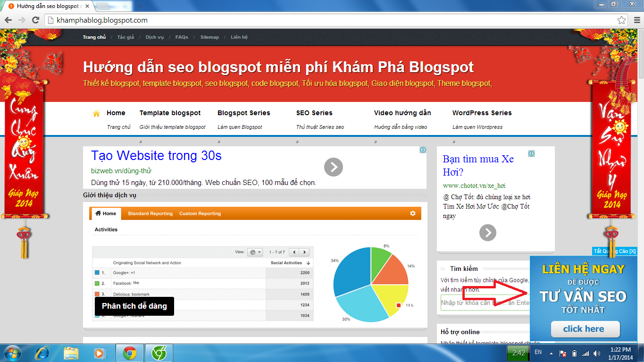The image size is (644, 362).
Task: Click FAQs top link
Action: [x=182, y=37]
